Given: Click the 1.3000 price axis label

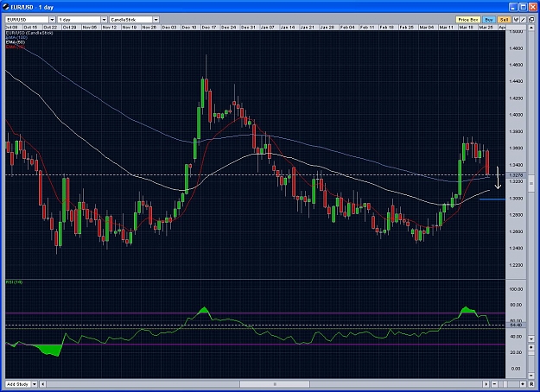Looking at the screenshot, I should coord(516,199).
